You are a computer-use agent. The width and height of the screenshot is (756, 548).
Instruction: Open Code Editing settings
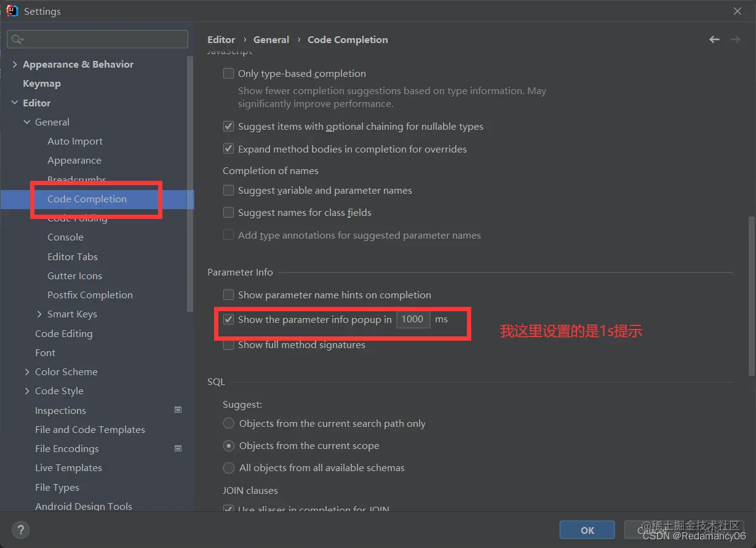[63, 333]
